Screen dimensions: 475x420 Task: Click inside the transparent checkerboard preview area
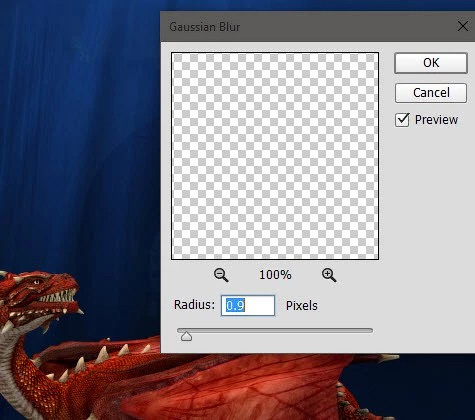(x=275, y=156)
